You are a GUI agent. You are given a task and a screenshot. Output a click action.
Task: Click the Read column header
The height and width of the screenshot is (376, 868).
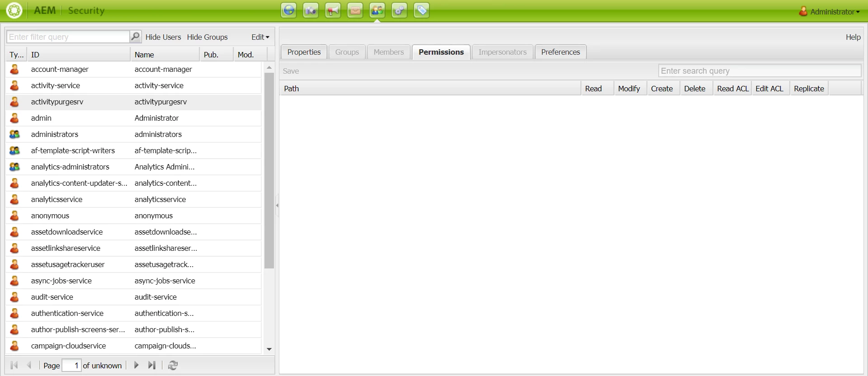click(x=597, y=89)
